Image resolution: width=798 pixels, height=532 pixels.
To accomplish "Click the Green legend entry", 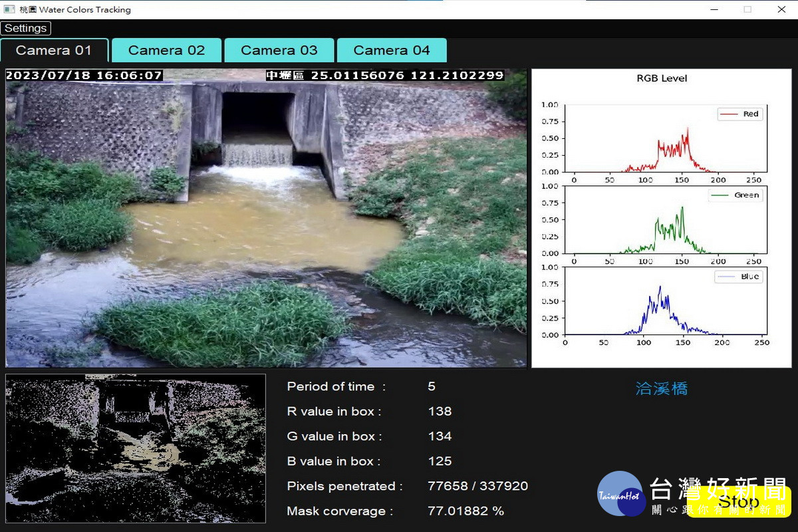I will click(x=735, y=196).
